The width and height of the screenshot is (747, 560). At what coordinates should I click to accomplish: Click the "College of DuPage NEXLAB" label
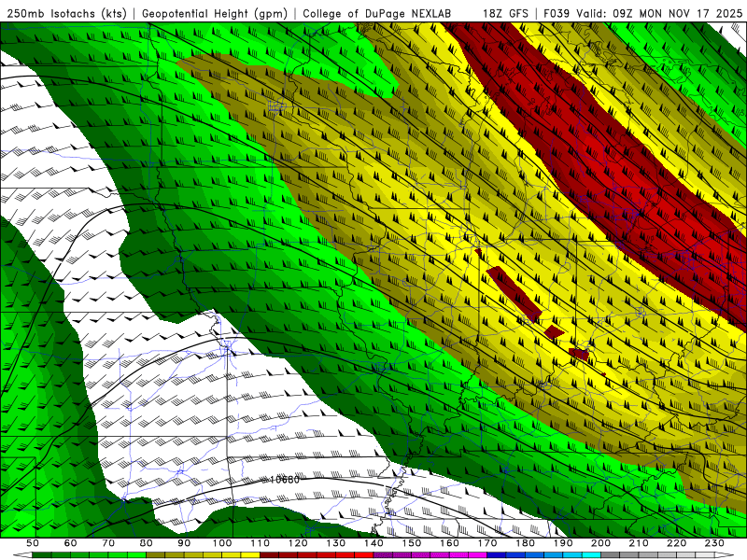pyautogui.click(x=377, y=13)
